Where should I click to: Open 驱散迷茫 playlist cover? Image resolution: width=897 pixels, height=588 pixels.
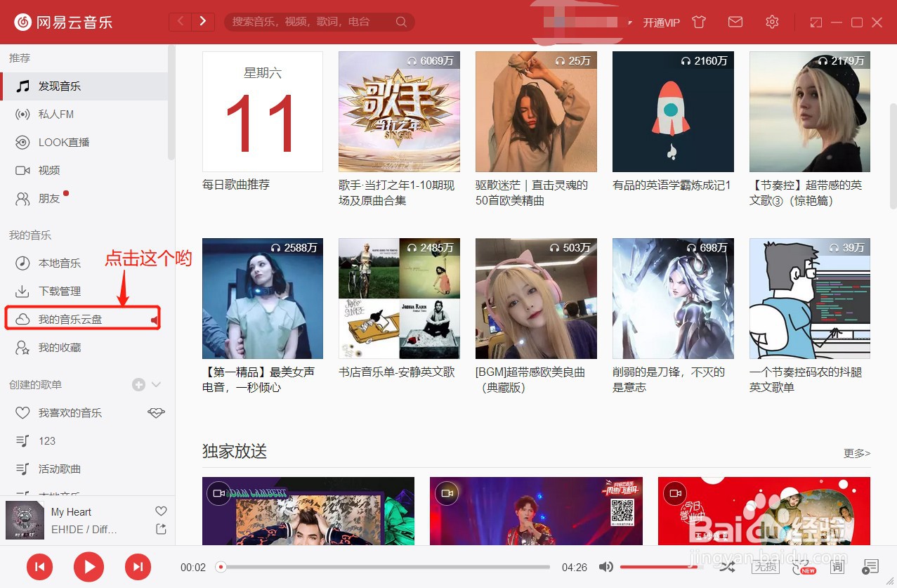point(536,111)
